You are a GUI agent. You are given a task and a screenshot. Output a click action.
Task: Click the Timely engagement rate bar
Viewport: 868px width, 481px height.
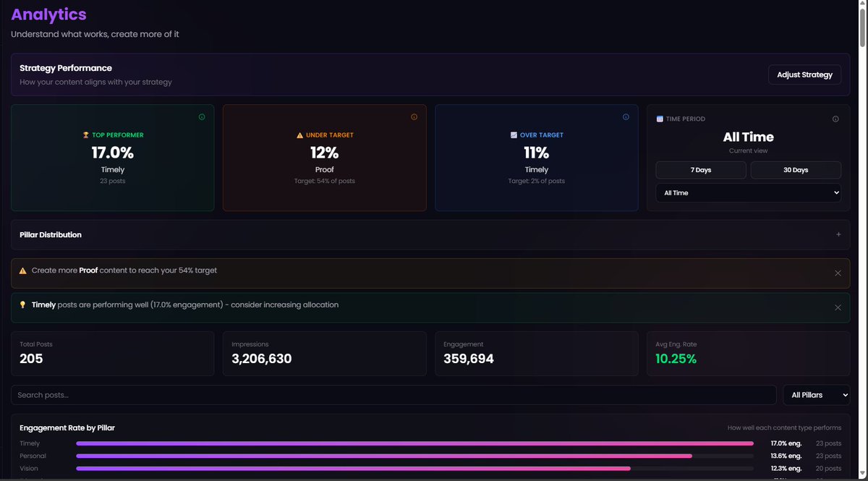415,443
